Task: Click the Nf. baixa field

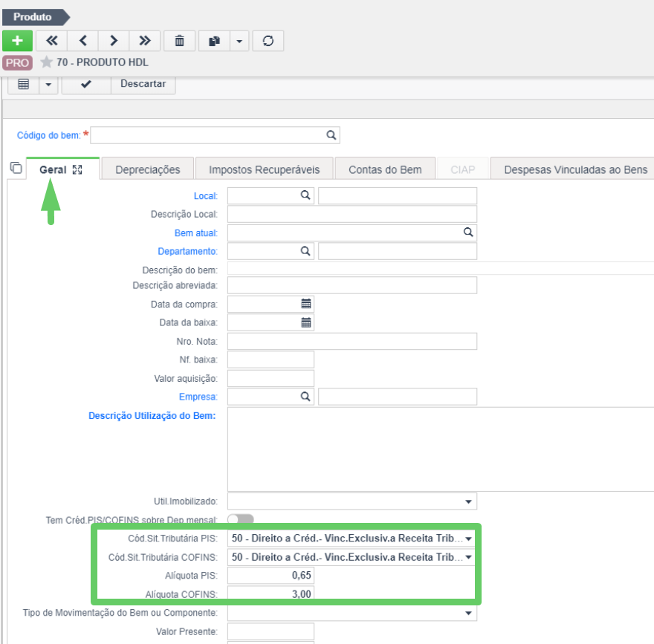Action: 271,360
